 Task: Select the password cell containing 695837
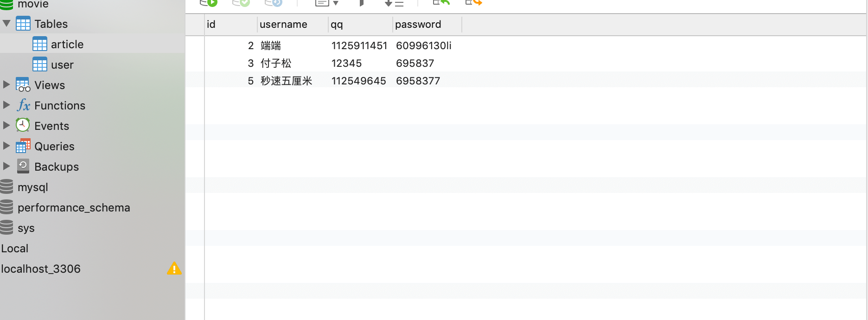coord(415,63)
